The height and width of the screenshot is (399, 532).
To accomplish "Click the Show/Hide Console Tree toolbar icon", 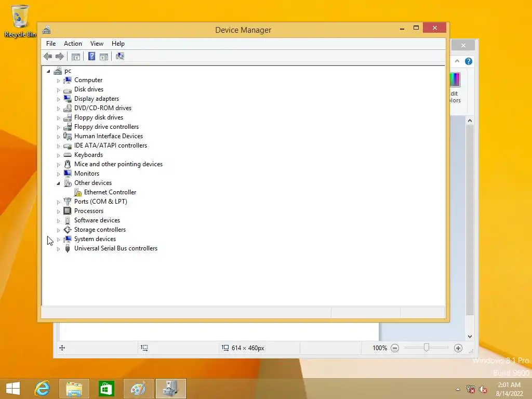I will point(76,57).
